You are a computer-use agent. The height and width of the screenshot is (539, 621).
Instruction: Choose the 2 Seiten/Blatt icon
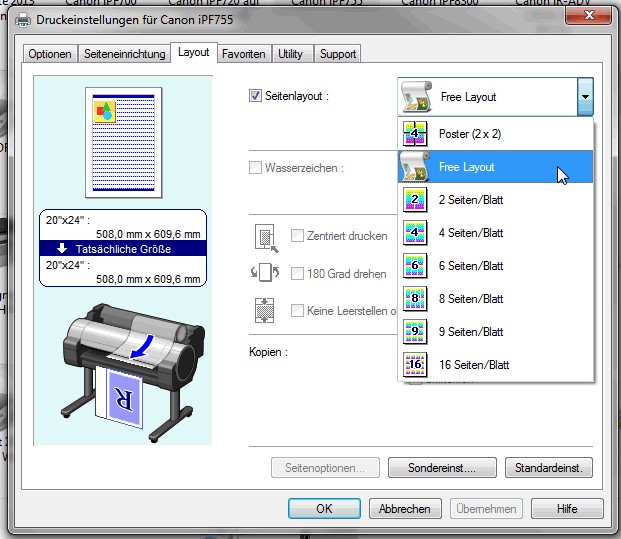(x=415, y=200)
